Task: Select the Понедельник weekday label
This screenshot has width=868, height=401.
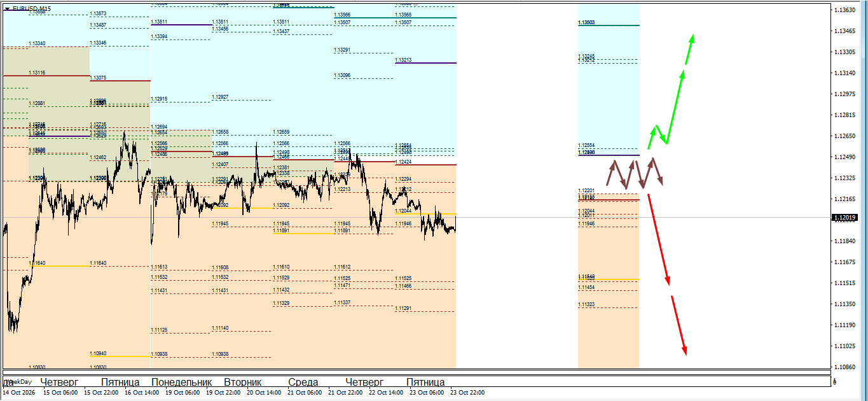Action: (181, 383)
